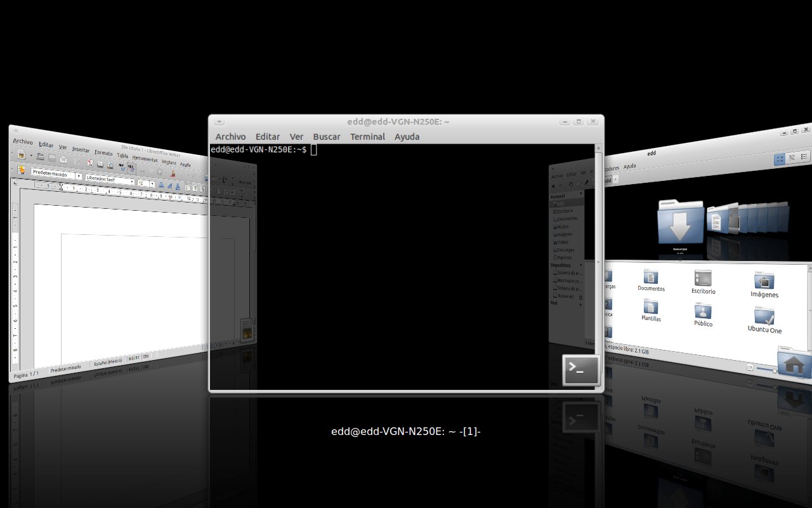Click the New document icon in Writer
Image resolution: width=812 pixels, height=508 pixels.
pyautogui.click(x=22, y=154)
